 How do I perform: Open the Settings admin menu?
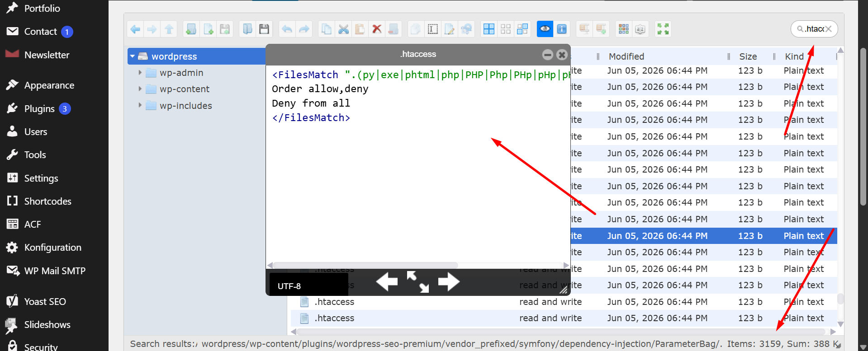pyautogui.click(x=41, y=178)
